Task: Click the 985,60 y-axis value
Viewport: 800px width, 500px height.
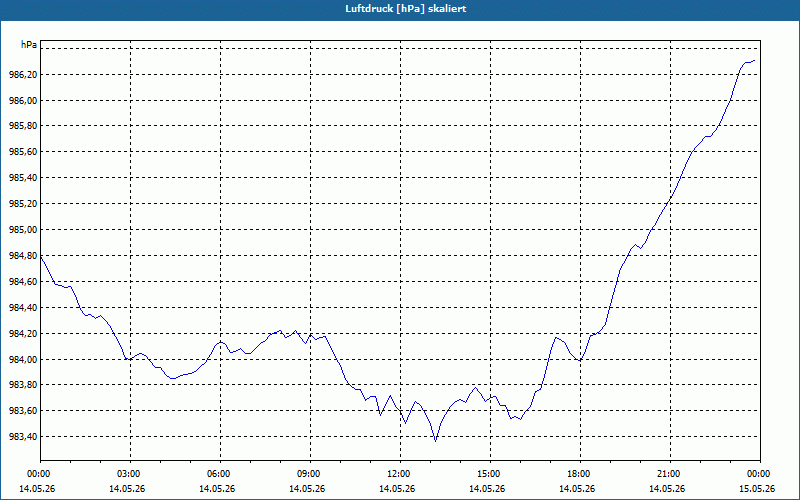Action: click(x=23, y=152)
